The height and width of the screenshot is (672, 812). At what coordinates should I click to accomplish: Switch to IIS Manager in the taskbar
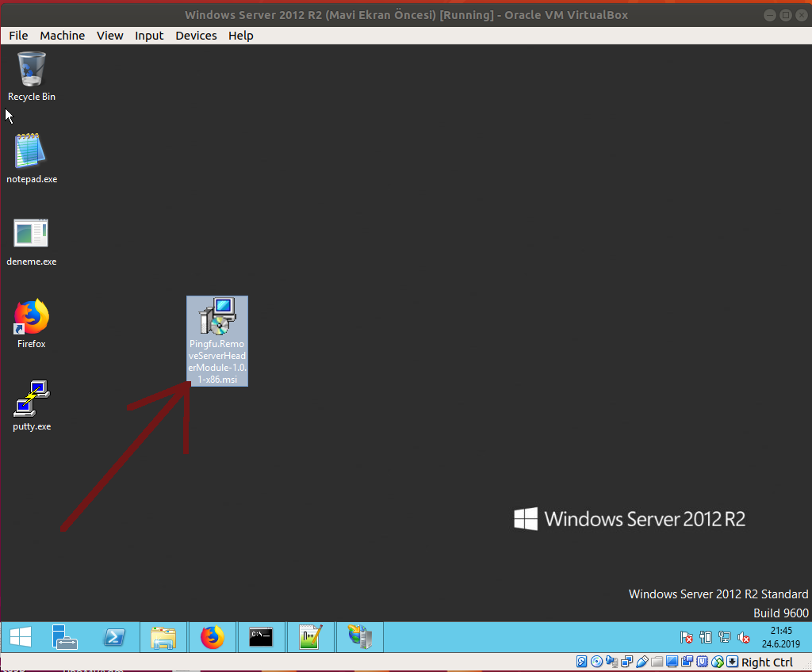pos(359,637)
